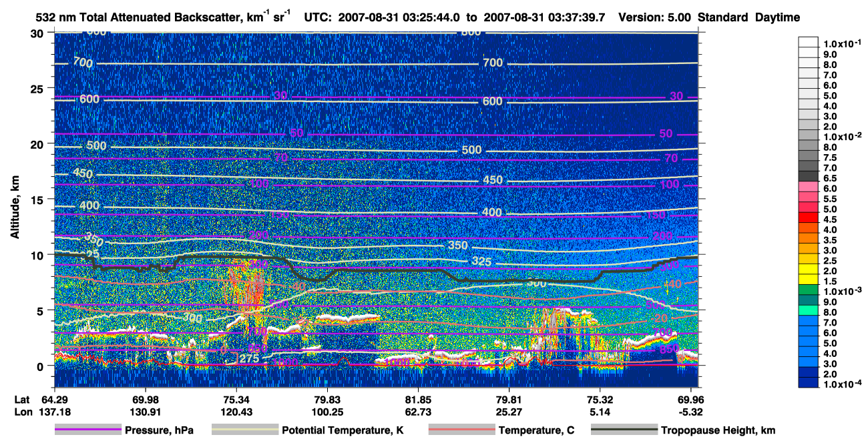
Task: Select the 'Tropopause Height, km' legend label
Action: point(718,431)
